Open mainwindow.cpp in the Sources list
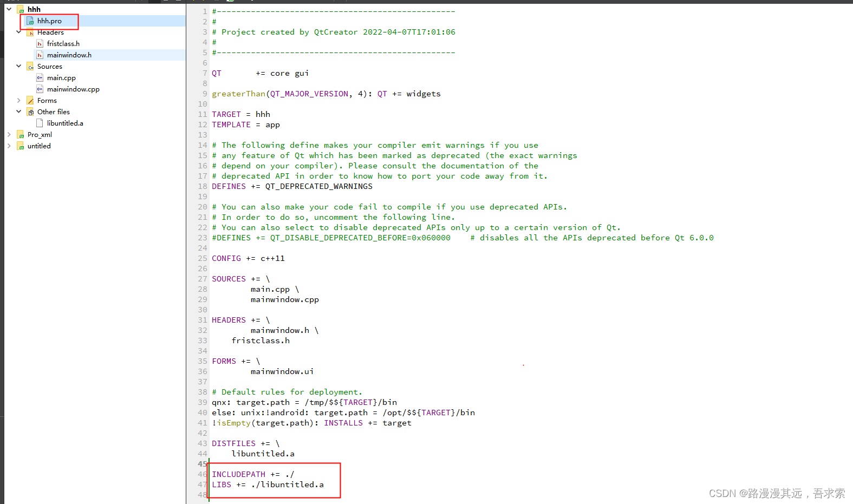 (x=73, y=89)
